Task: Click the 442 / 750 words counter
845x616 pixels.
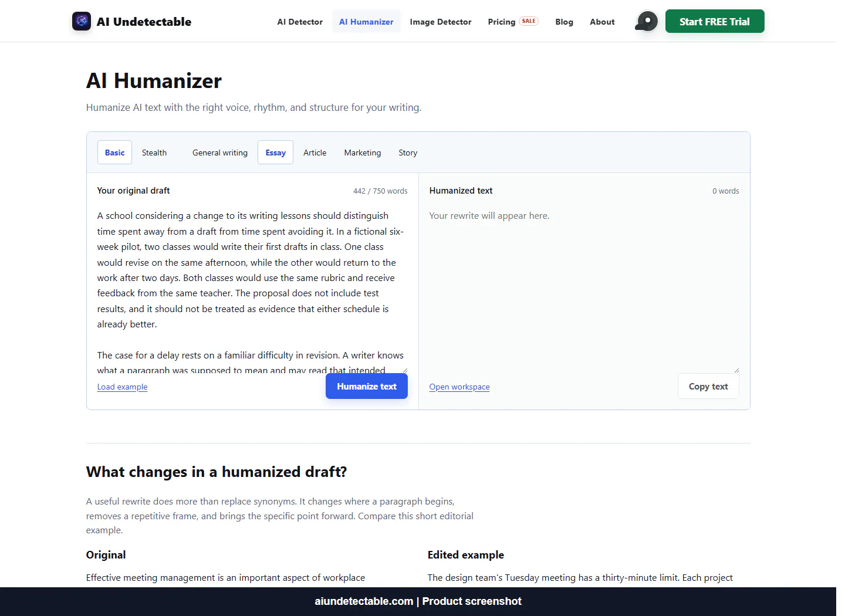Action: 380,191
